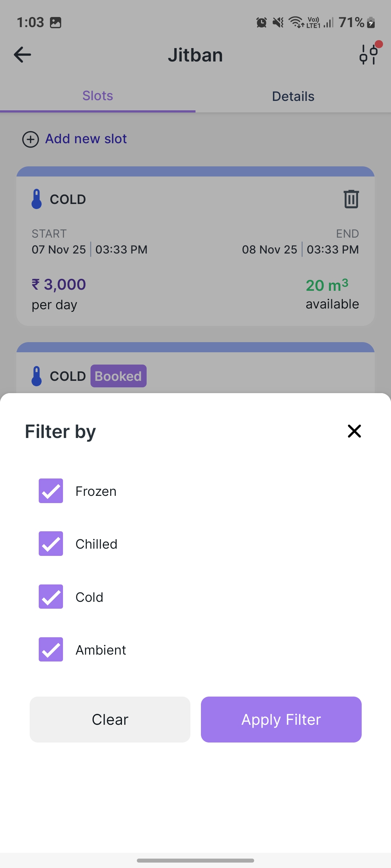Tap the back arrow icon
Viewport: 391px width, 868px height.
click(x=22, y=55)
